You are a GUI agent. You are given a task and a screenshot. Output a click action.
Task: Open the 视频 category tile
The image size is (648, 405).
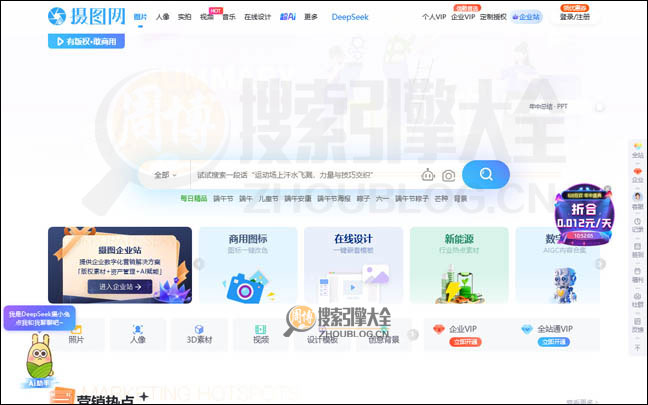point(261,334)
